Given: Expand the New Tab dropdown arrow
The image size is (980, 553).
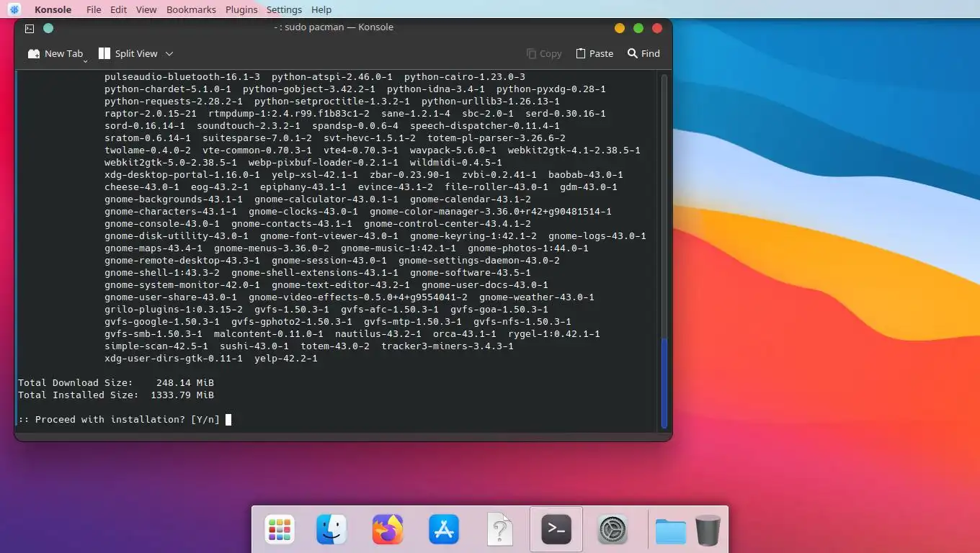Looking at the screenshot, I should (86, 60).
